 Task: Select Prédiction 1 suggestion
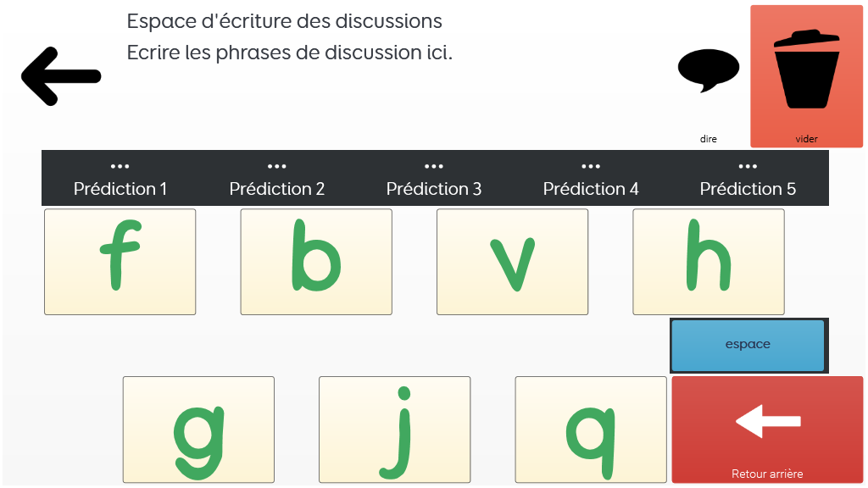(120, 188)
